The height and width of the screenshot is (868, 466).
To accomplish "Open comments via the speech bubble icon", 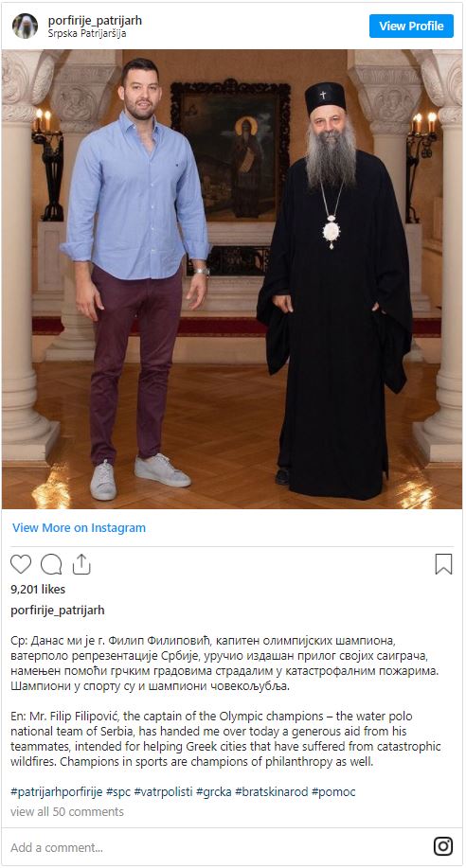I will tap(51, 564).
